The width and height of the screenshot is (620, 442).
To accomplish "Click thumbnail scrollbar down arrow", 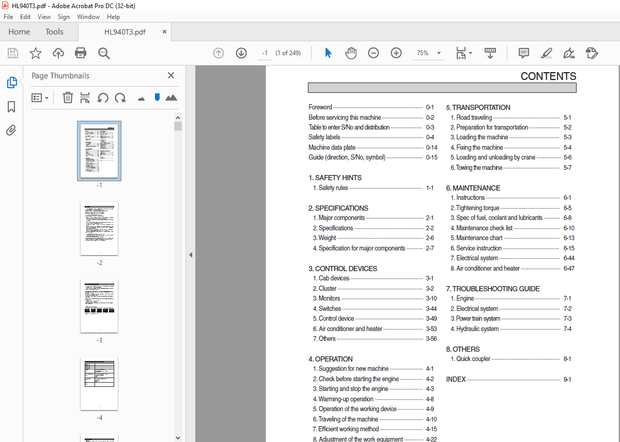I will click(x=178, y=438).
